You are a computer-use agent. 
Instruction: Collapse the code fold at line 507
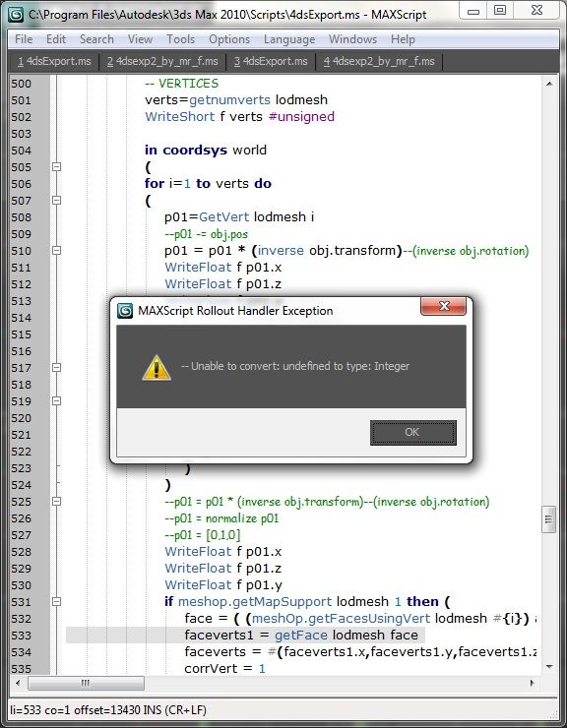[56, 200]
